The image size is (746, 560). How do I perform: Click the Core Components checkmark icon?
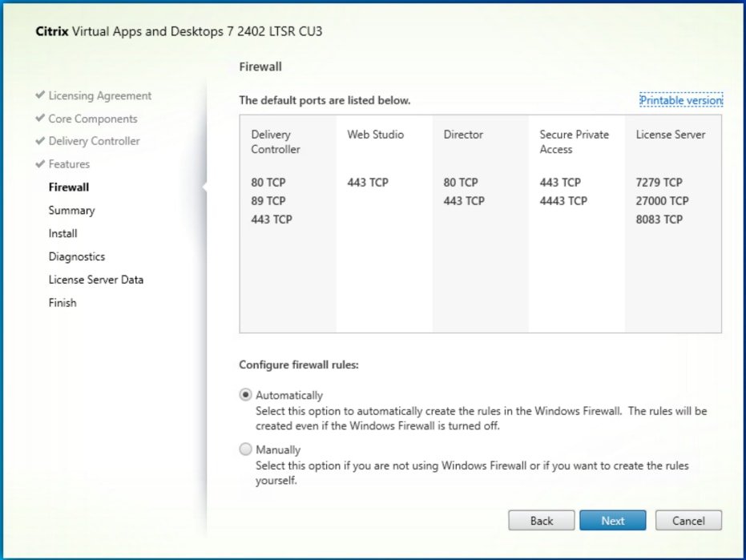coord(40,118)
